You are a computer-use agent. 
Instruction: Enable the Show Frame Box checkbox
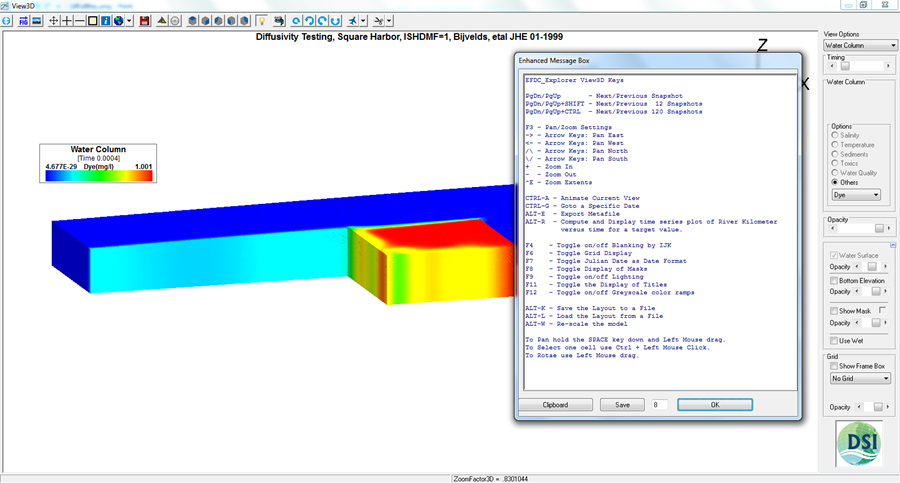coord(834,366)
